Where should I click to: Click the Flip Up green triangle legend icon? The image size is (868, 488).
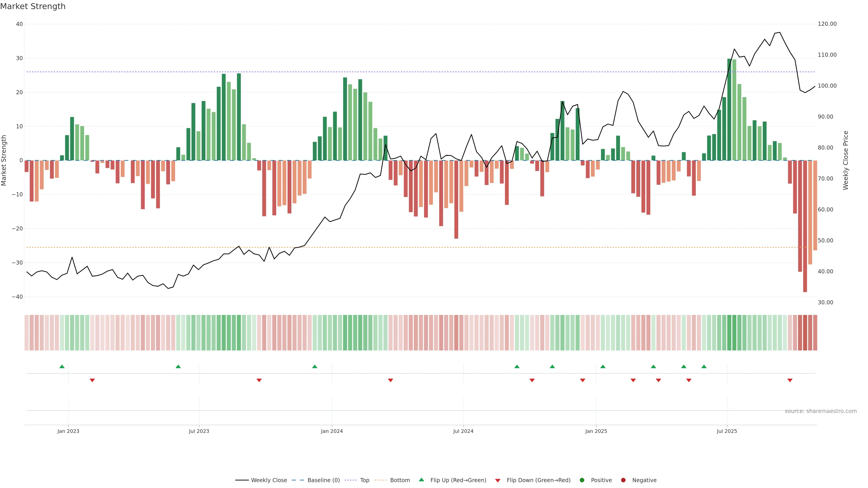(x=421, y=480)
